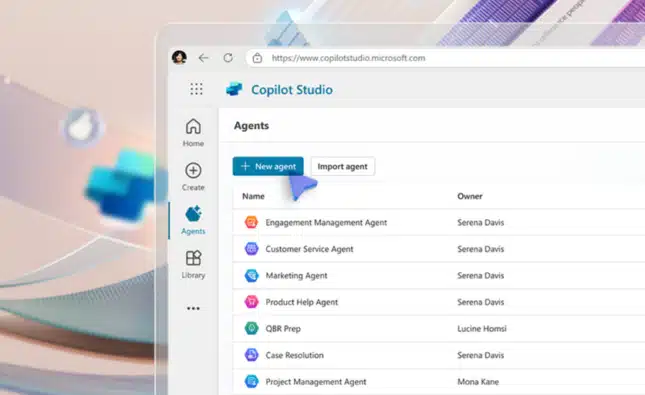Click the Import agent button

(343, 166)
